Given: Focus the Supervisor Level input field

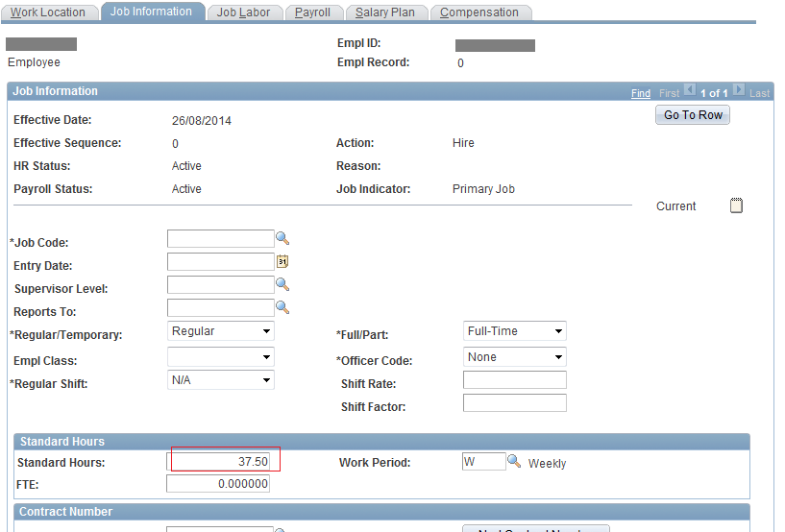Looking at the screenshot, I should (x=221, y=285).
